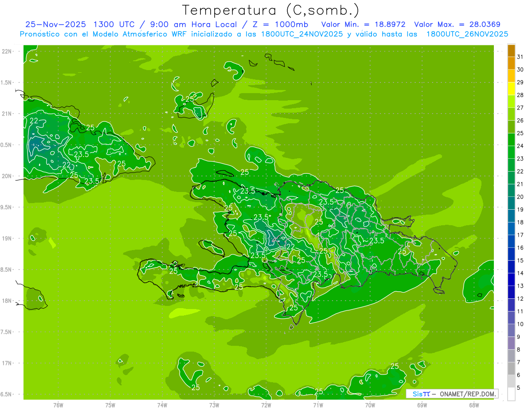Click the '17N' latitude axis label

click(x=8, y=363)
